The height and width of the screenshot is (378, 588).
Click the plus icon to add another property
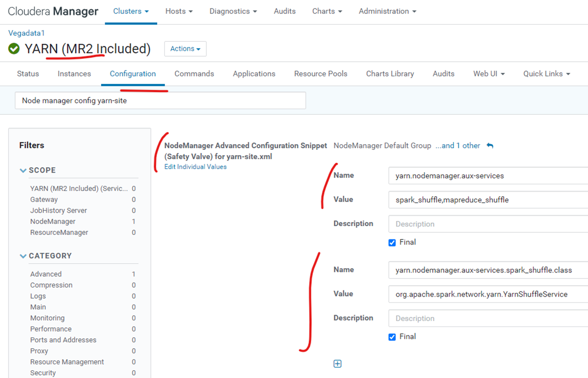pyautogui.click(x=338, y=364)
